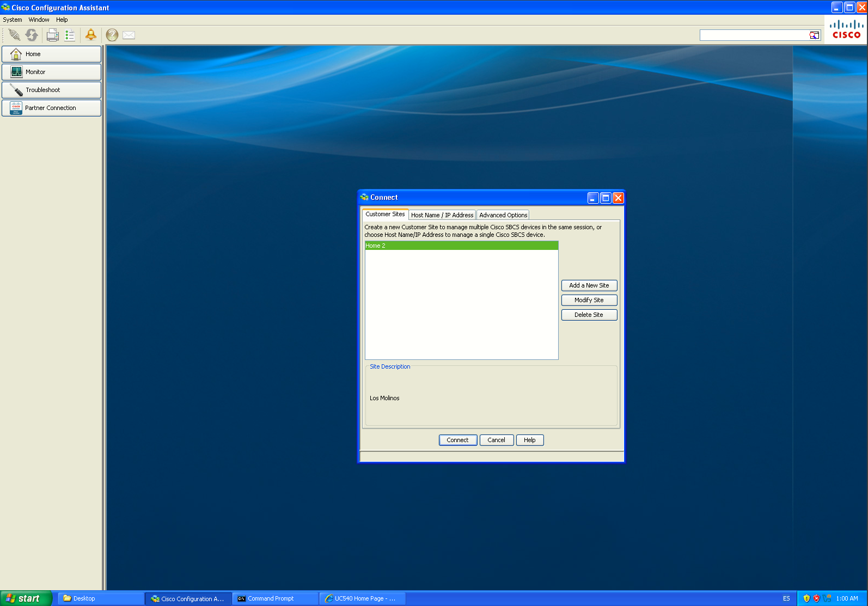Select the Customer Sites tab
The image size is (868, 606).
click(x=385, y=214)
